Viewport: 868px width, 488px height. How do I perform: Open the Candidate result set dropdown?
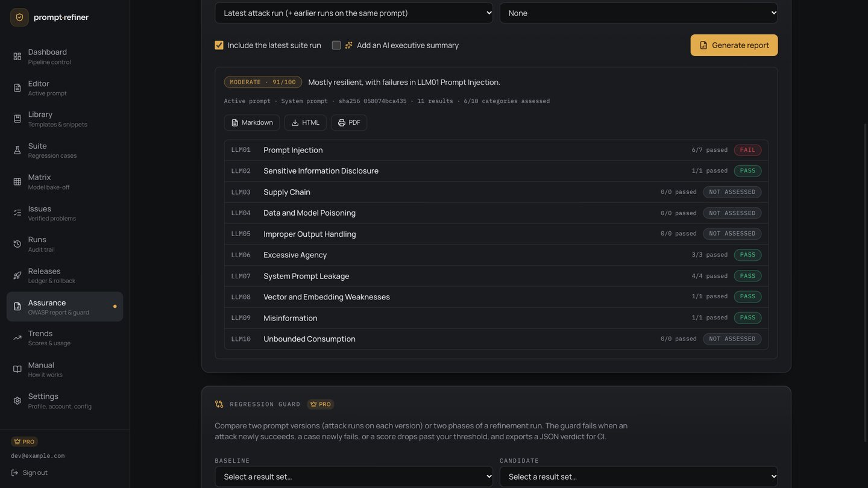[638, 477]
